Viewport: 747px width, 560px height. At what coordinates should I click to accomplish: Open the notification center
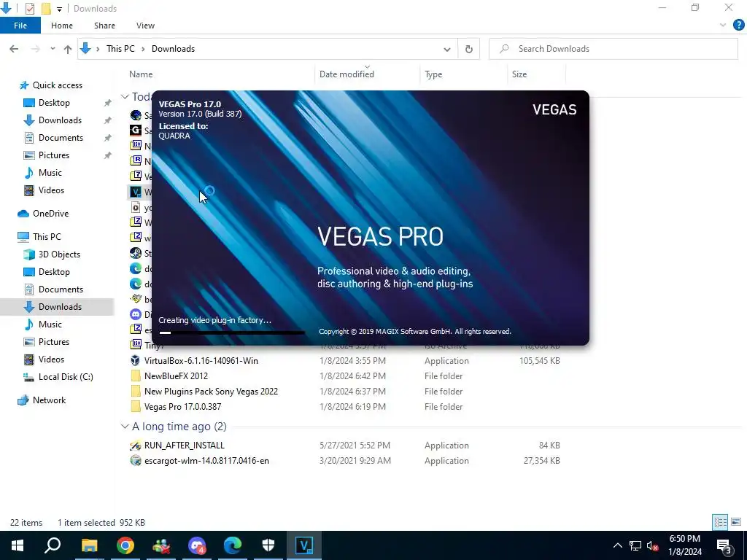click(725, 545)
